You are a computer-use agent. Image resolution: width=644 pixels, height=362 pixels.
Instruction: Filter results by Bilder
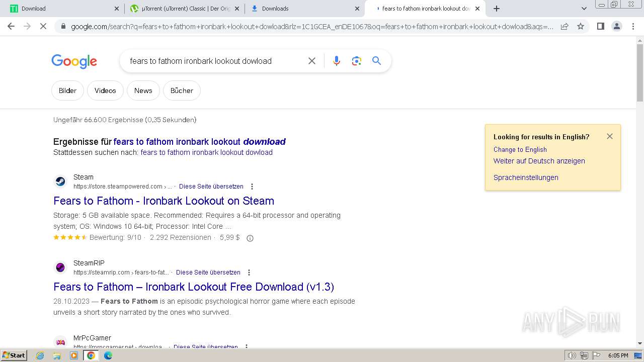67,90
